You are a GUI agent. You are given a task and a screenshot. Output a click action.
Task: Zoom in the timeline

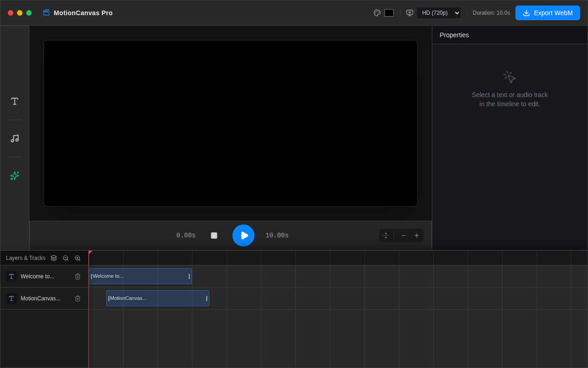[78, 258]
